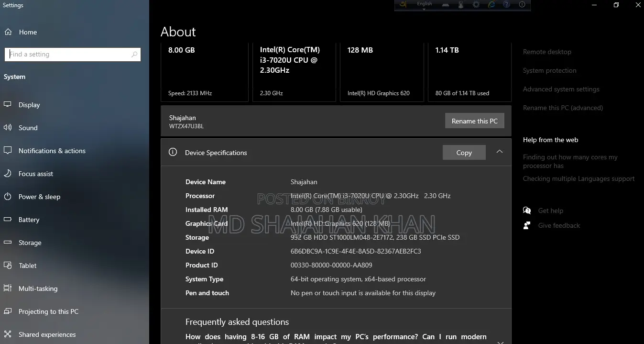This screenshot has width=644, height=344.
Task: Click the Rename this PC button
Action: point(474,121)
